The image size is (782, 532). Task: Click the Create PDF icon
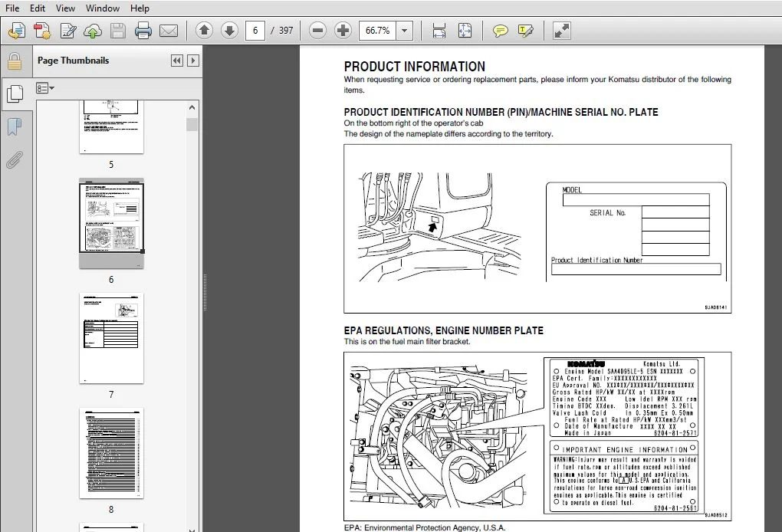click(x=42, y=31)
